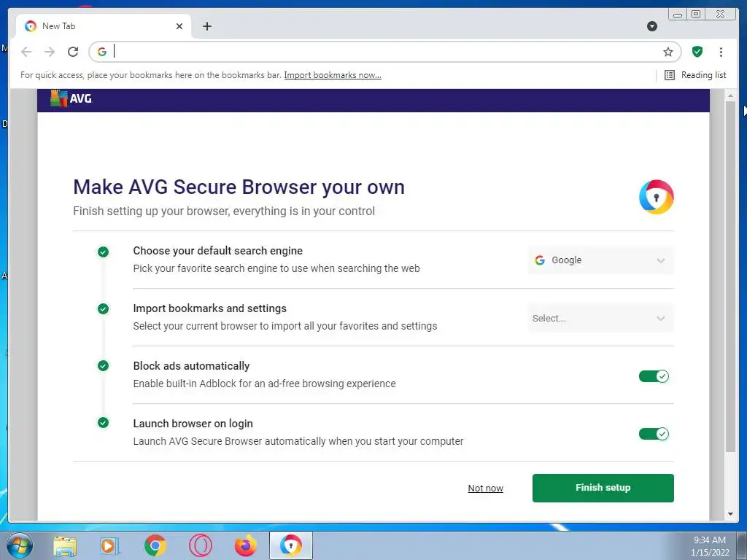
Task: Open the Import bookmarks Select dropdown
Action: coord(600,318)
